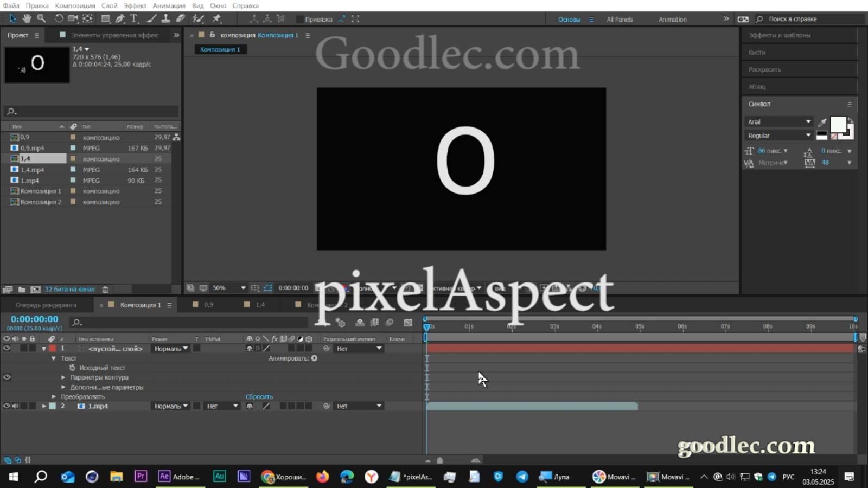This screenshot has height=488, width=868.
Task: Open the Композиция menu
Action: tap(75, 5)
